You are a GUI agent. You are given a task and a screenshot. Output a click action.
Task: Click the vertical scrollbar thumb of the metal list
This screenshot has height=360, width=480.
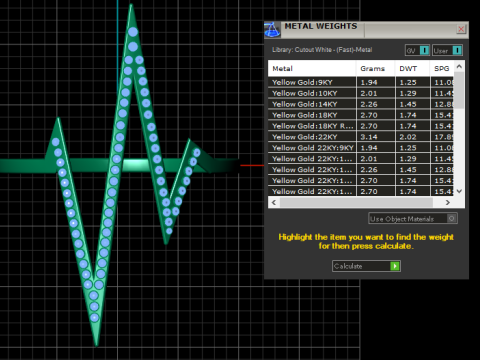point(459,90)
